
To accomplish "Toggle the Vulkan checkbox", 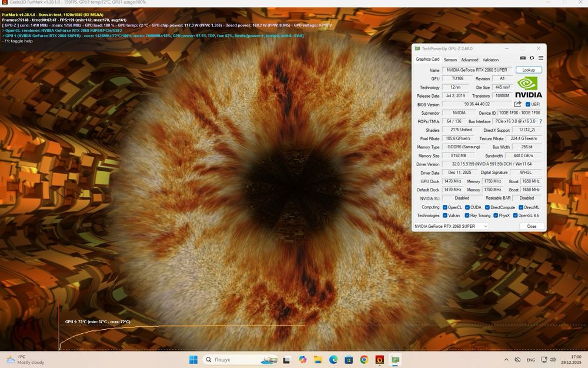I will coord(445,216).
